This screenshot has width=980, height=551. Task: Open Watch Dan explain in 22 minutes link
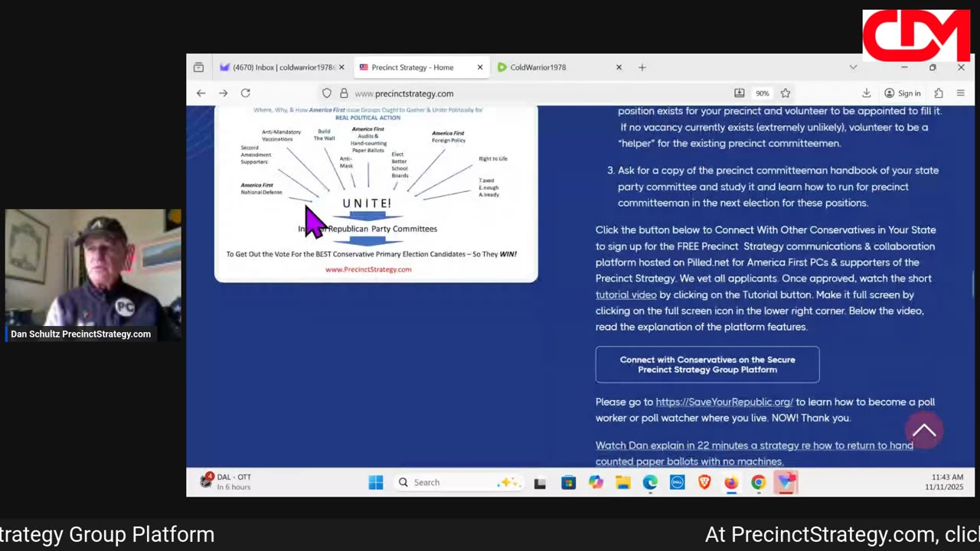coord(754,453)
